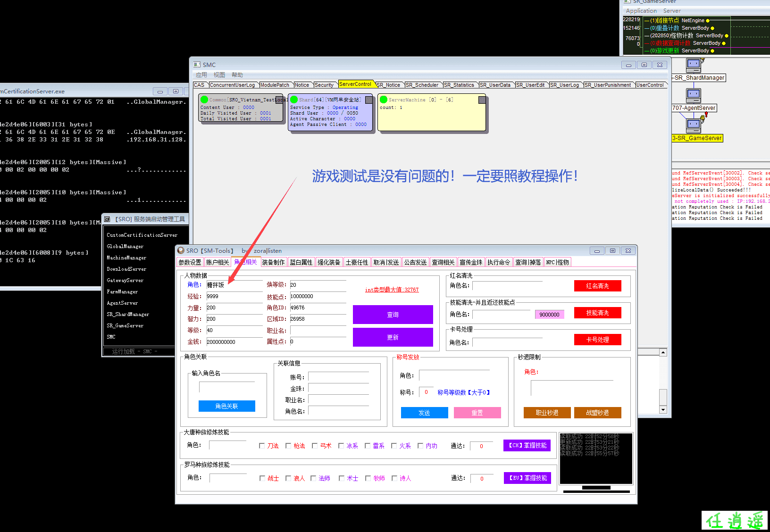This screenshot has width=770, height=532.
Task: Switch to the 公告发送 tab
Action: click(416, 262)
